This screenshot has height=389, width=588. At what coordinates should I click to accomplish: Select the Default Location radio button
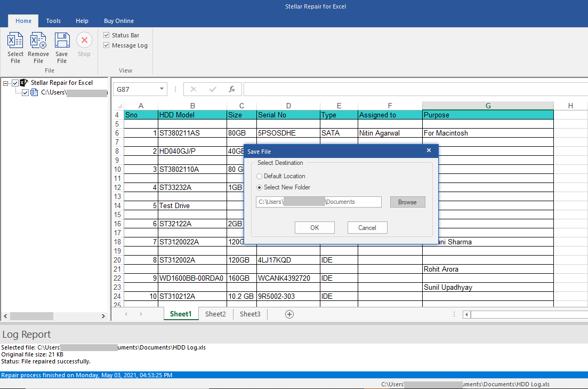coord(259,176)
